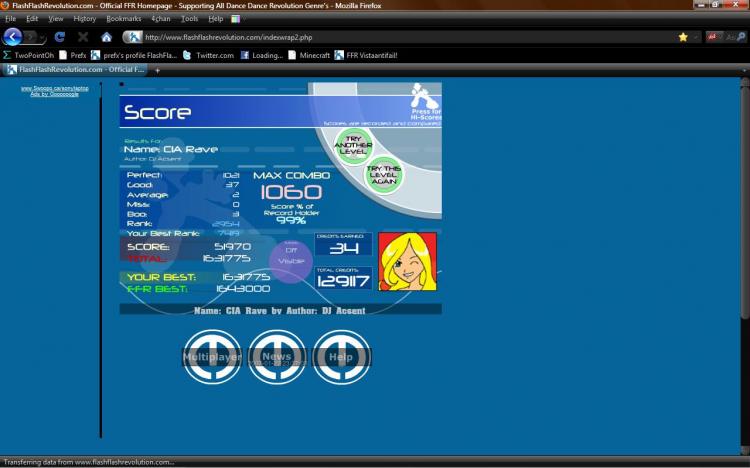The height and width of the screenshot is (468, 750).
Task: Go back with the browser Back arrow
Action: 12,37
